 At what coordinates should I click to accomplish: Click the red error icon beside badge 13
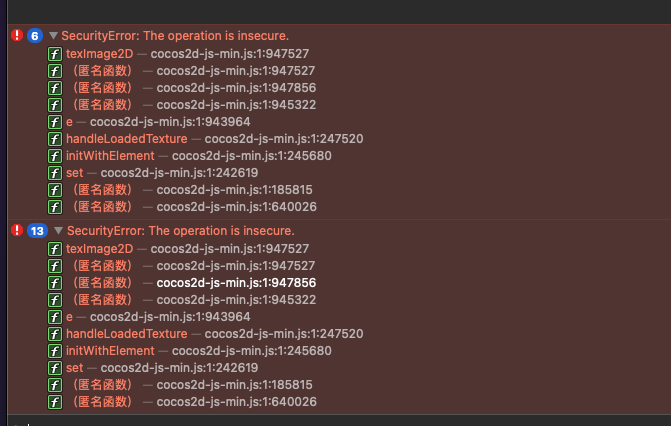(x=16, y=230)
